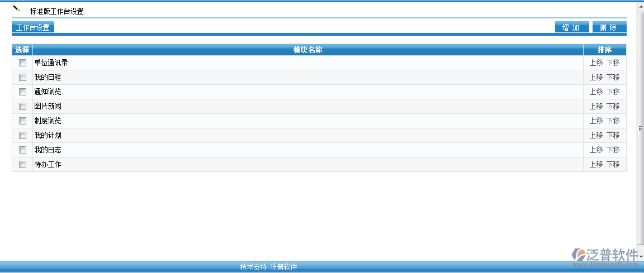Click the 删除 button

click(609, 27)
